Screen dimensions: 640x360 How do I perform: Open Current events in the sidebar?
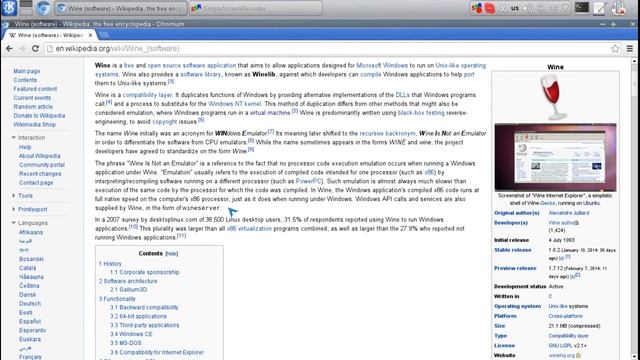click(32, 98)
